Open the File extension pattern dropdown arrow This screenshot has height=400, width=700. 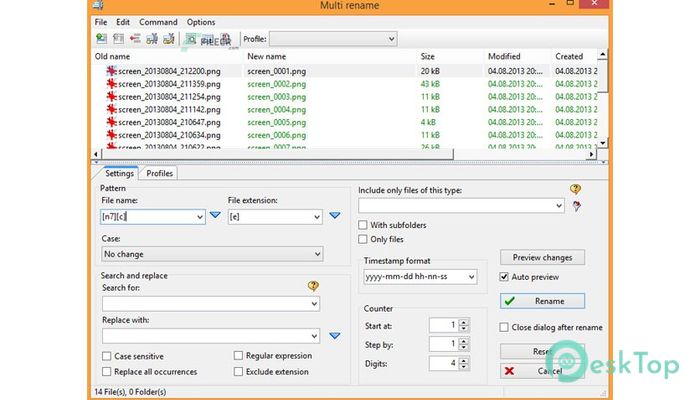pyautogui.click(x=317, y=217)
